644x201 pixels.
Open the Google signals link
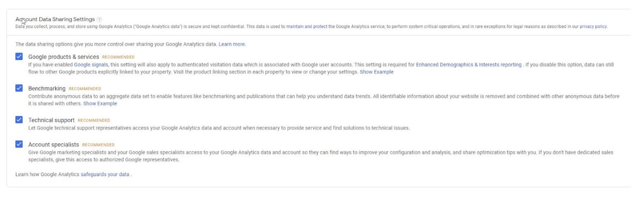pyautogui.click(x=91, y=65)
